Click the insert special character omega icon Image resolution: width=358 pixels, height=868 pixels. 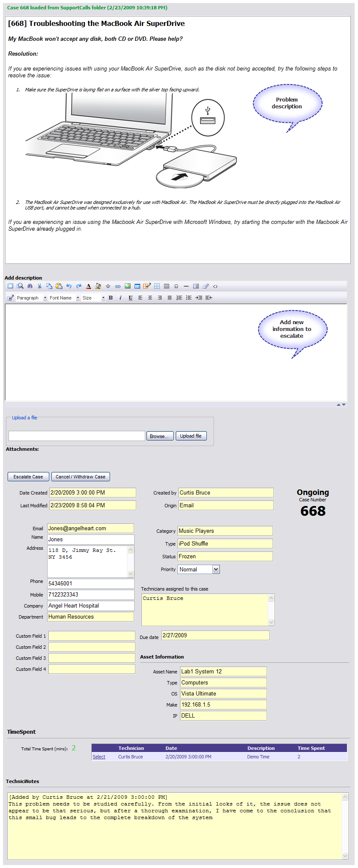(x=176, y=286)
